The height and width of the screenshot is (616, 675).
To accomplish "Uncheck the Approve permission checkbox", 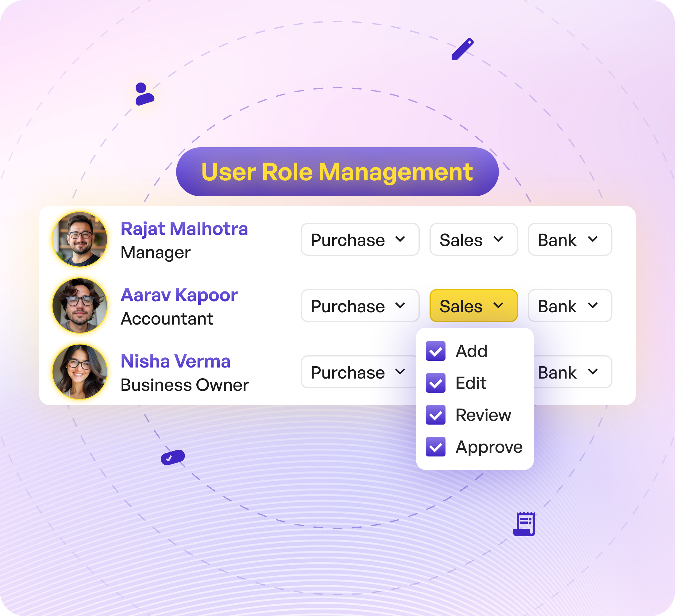I will pos(436,447).
